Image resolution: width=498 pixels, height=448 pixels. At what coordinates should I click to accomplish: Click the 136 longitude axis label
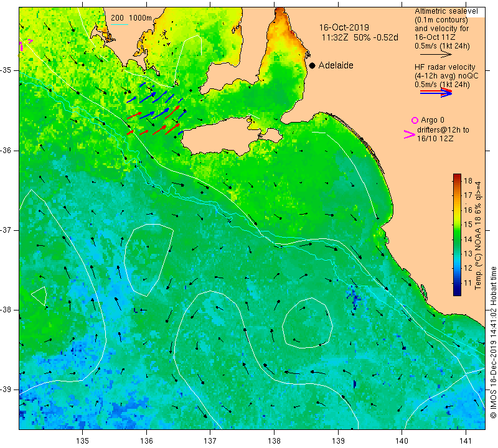(146, 441)
